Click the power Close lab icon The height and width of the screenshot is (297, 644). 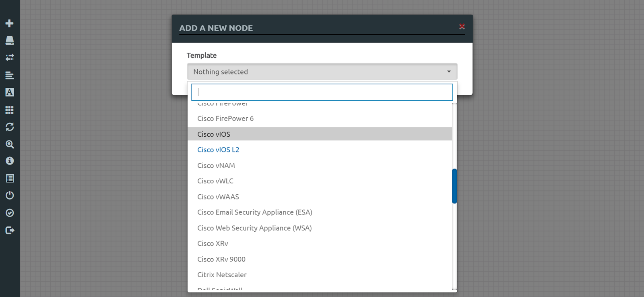(x=10, y=195)
